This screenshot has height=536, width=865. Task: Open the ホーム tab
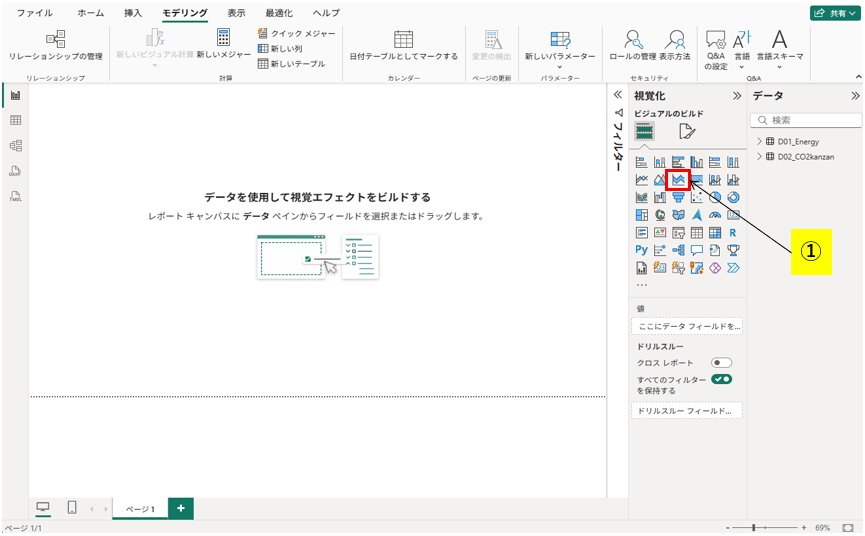(90, 13)
